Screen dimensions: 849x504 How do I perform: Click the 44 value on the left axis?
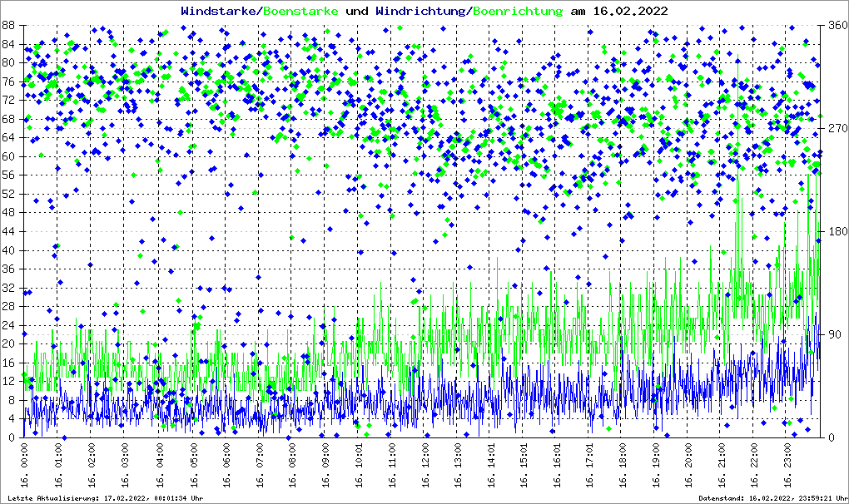[x=9, y=232]
